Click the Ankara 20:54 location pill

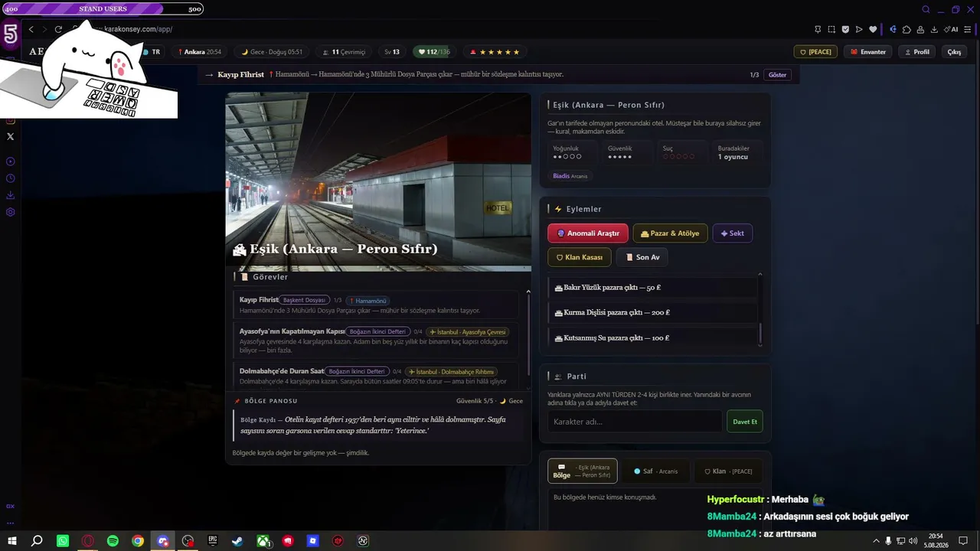click(x=199, y=52)
